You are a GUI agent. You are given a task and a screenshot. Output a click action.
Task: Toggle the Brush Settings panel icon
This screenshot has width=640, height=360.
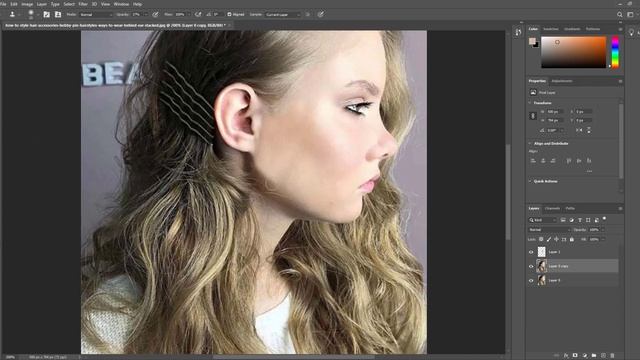coord(47,14)
